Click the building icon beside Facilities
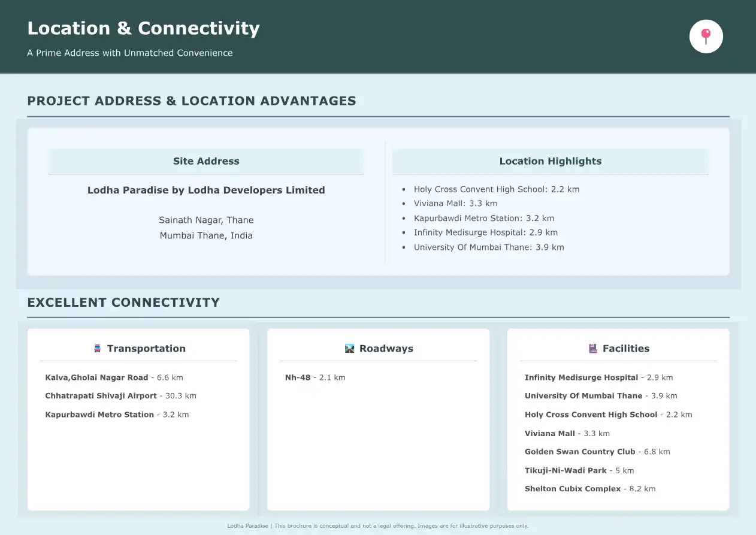 [593, 349]
